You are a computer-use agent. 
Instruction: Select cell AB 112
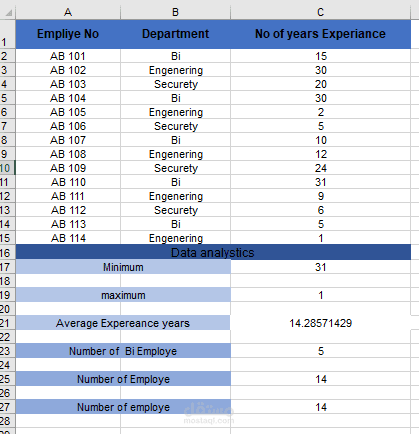[x=68, y=210]
